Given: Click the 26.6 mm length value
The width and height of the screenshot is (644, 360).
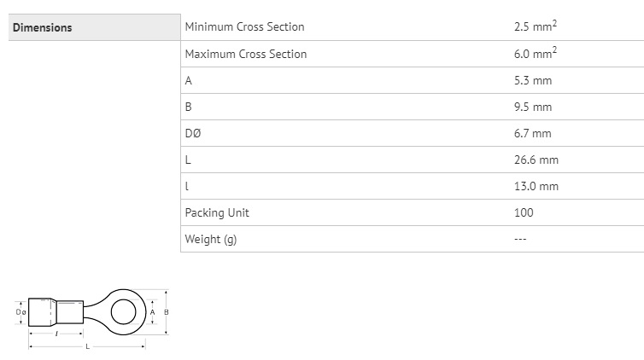Looking at the screenshot, I should pos(536,160).
